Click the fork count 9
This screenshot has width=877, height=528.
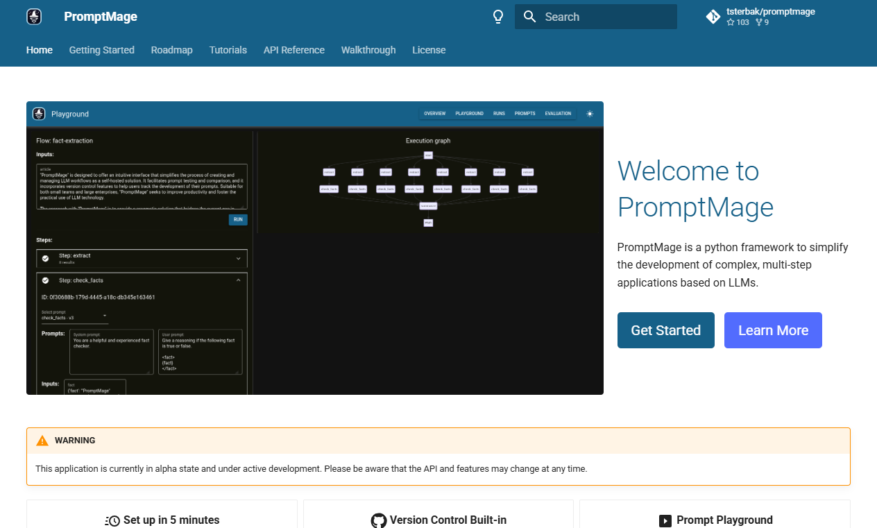[762, 22]
